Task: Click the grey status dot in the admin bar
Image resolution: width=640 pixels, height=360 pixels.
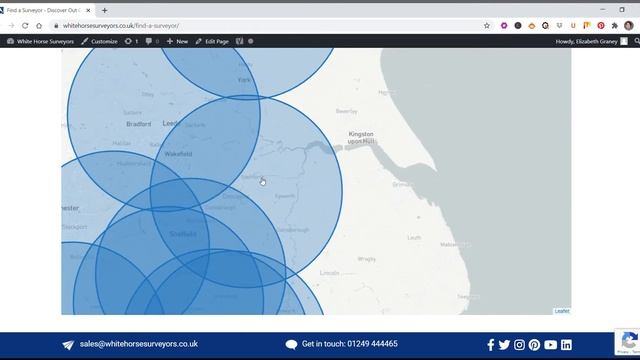Action: pos(251,41)
